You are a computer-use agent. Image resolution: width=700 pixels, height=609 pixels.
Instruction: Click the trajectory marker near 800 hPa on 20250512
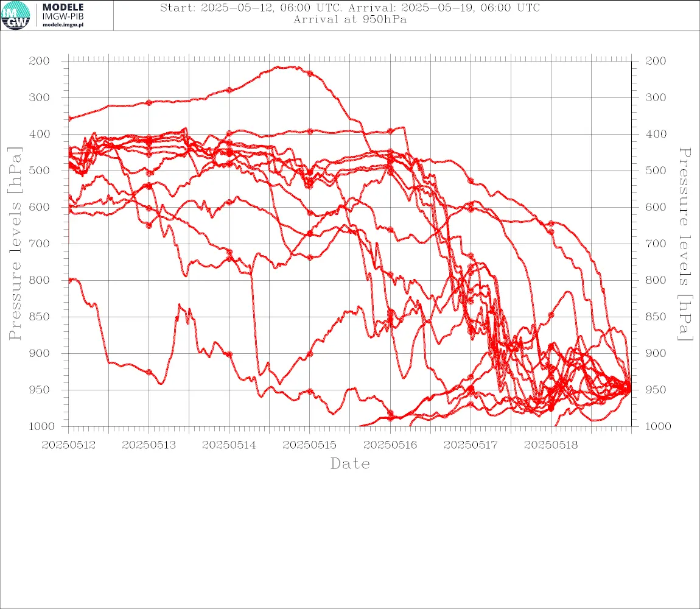[69, 280]
